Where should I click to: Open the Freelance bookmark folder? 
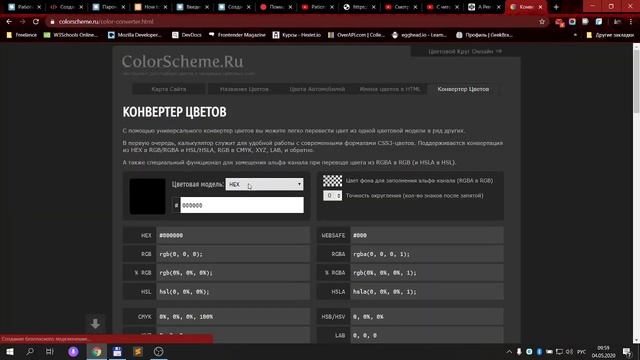(22, 35)
